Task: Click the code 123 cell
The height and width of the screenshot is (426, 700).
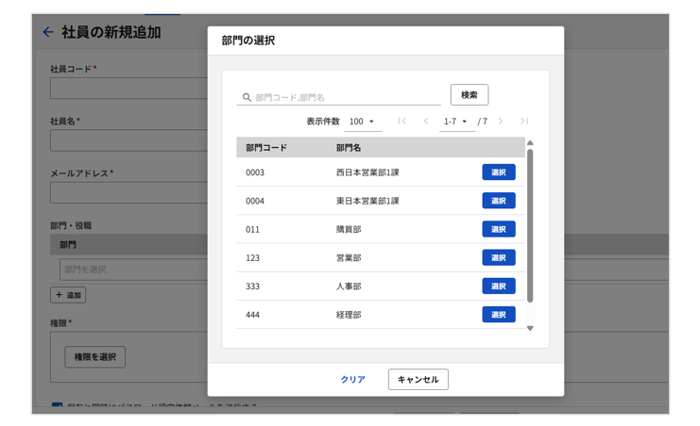Action: point(253,258)
